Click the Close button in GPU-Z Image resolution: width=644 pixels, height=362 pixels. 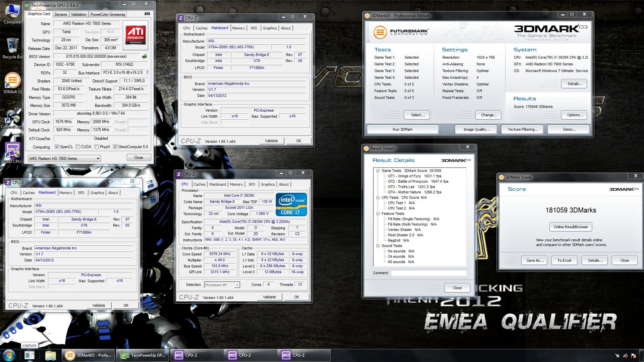click(139, 158)
